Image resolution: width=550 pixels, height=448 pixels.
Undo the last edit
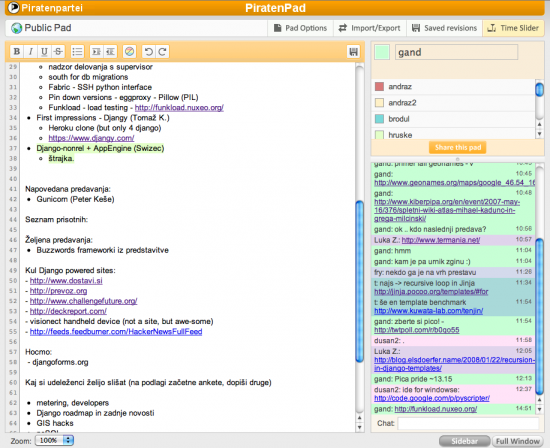148,52
